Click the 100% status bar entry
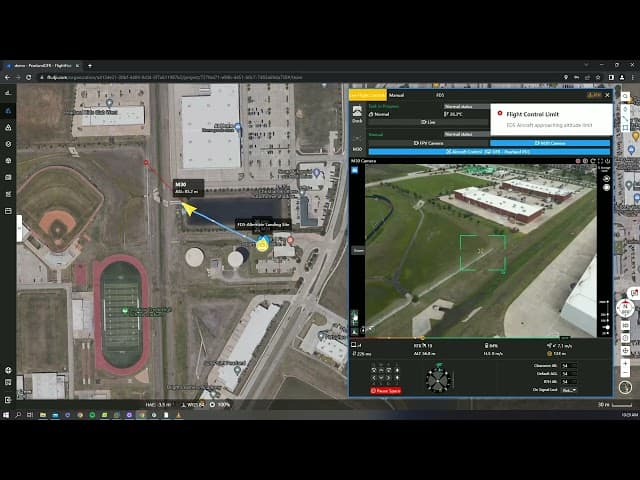640x480 pixels. (x=220, y=405)
